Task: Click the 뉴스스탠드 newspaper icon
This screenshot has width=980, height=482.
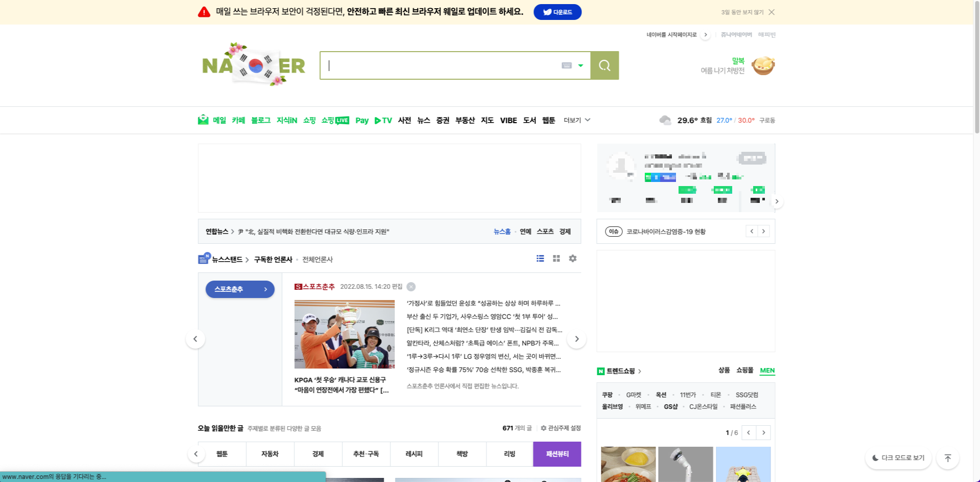Action: click(x=204, y=259)
